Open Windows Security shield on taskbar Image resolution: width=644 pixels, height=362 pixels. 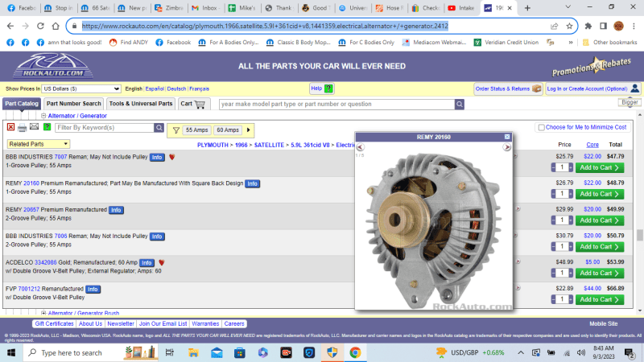tap(332, 352)
